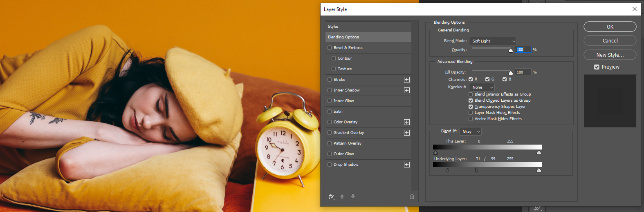
Task: Click This Layer gradient bar
Action: tap(487, 147)
